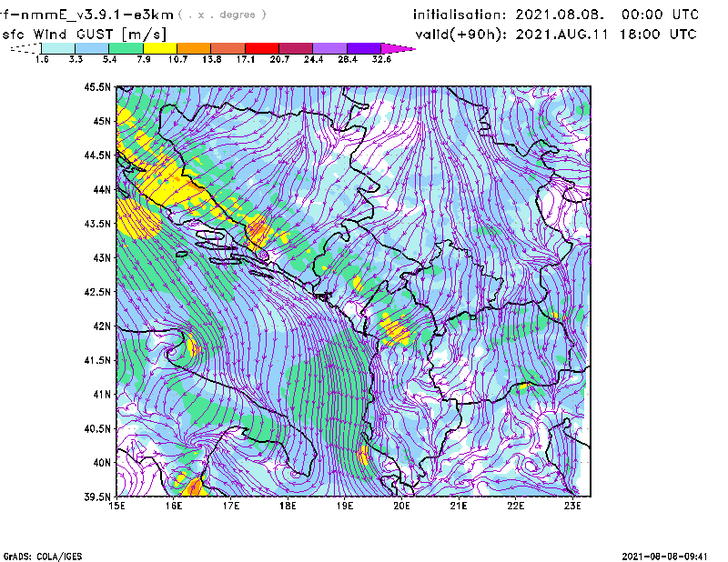The height and width of the screenshot is (562, 728).
Task: Select the yellow legend swatch (7.9–10.7)
Action: (x=160, y=48)
